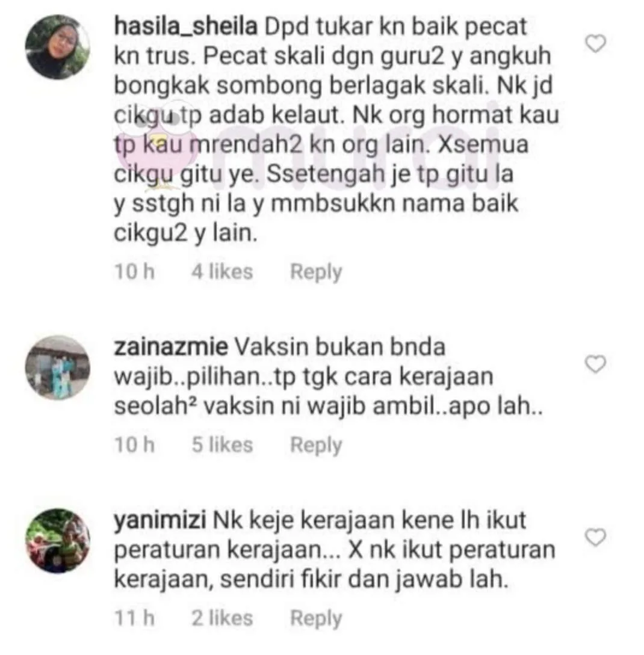
Task: Reply to zainazmie's vaksin comment
Action: click(x=316, y=445)
